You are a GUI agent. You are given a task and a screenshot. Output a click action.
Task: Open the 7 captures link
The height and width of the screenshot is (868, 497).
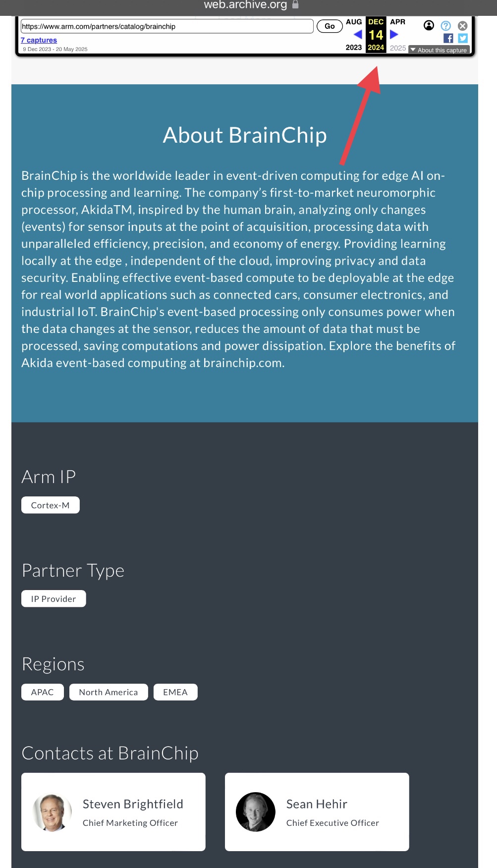[39, 40]
